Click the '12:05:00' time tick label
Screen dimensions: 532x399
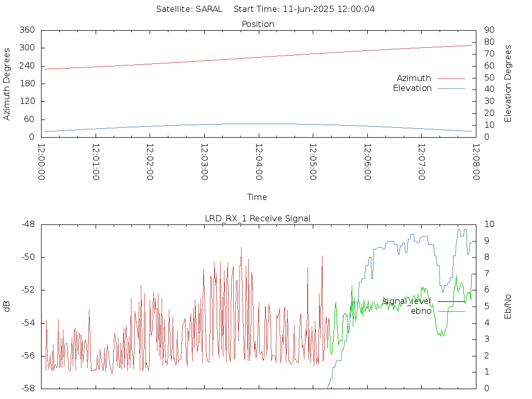(313, 162)
